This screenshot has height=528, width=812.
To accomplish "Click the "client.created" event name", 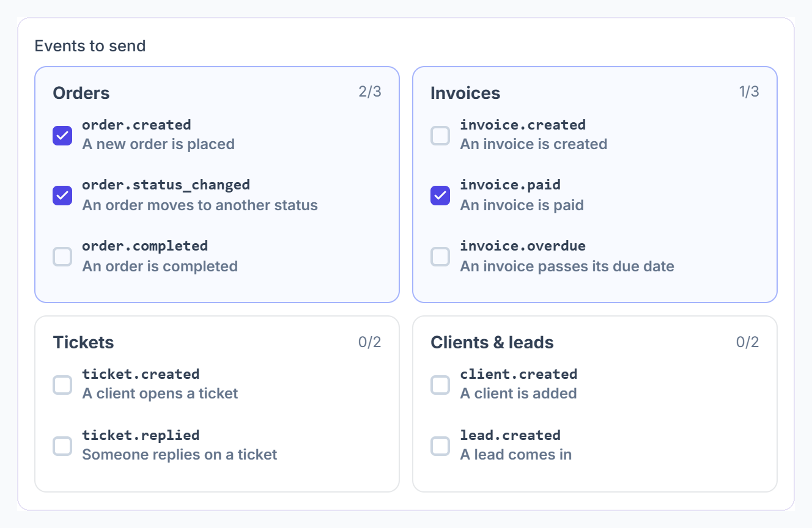I will point(519,374).
